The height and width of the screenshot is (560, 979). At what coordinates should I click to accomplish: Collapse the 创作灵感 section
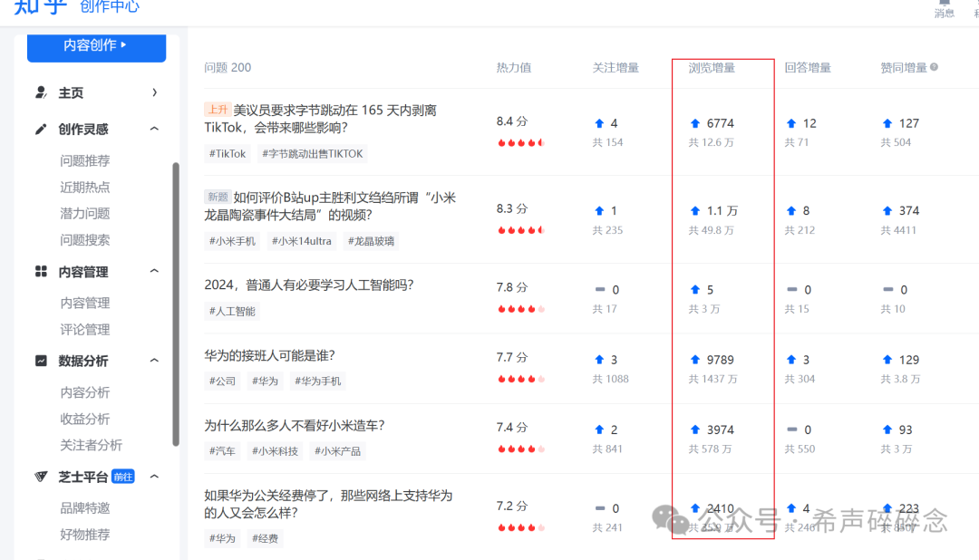156,129
